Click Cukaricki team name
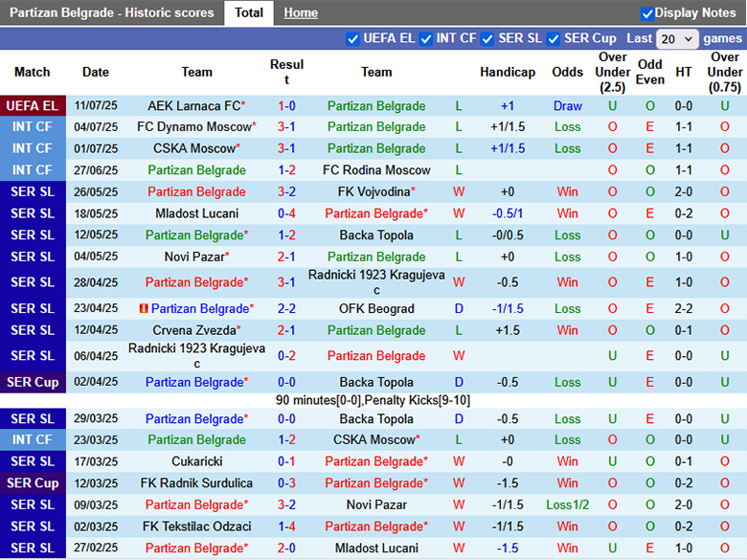 [x=196, y=461]
